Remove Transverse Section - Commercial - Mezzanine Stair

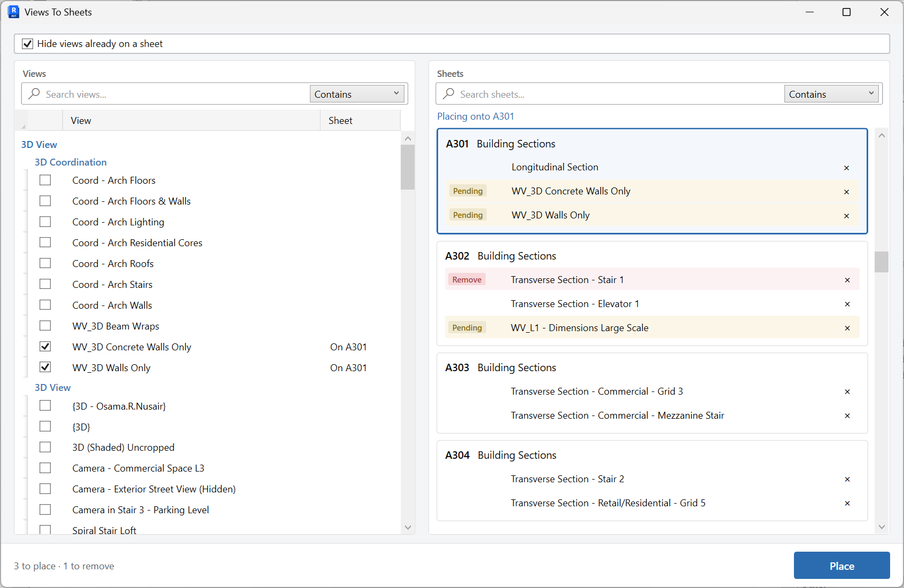coord(847,415)
